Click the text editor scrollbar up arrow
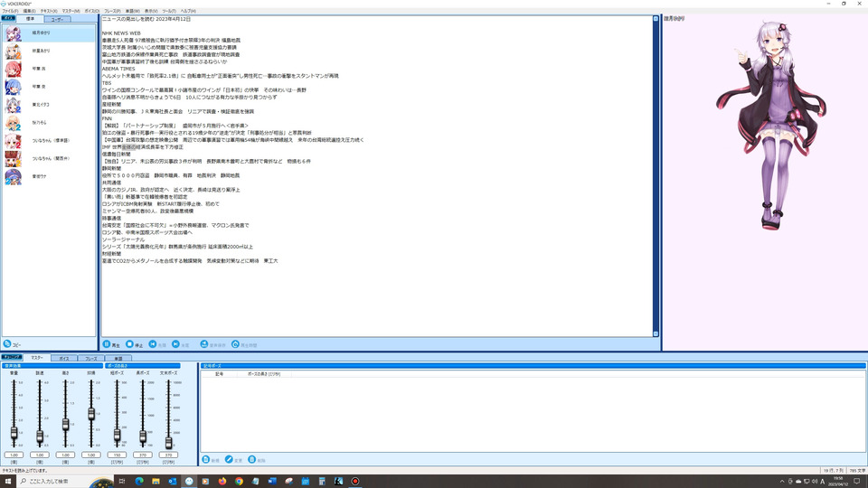The height and width of the screenshot is (488, 868). (656, 19)
